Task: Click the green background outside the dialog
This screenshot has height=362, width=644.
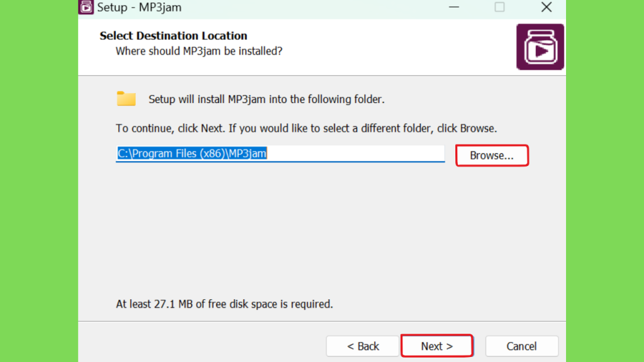Action: pyautogui.click(x=39, y=181)
